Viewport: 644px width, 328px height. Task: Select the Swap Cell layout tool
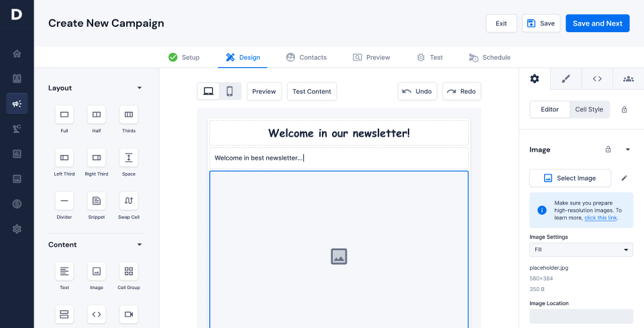[129, 201]
